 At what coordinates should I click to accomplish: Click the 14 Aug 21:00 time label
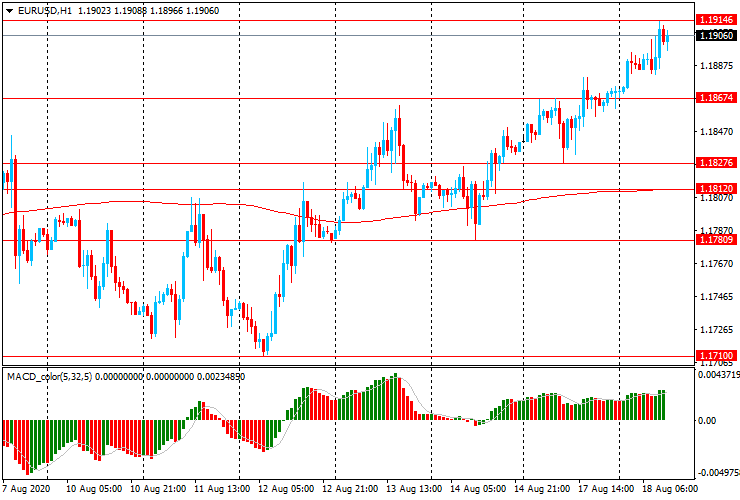coord(542,488)
